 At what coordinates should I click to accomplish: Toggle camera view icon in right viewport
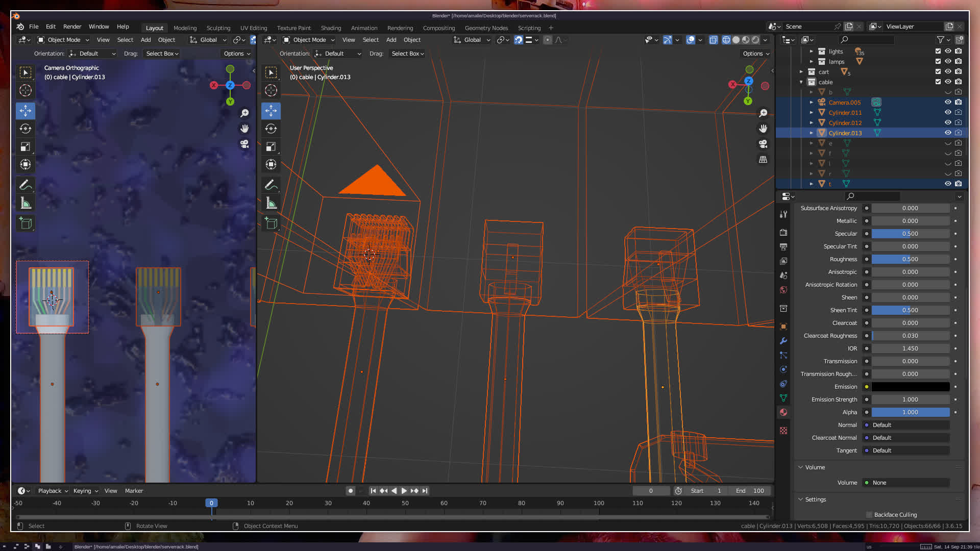tap(763, 144)
